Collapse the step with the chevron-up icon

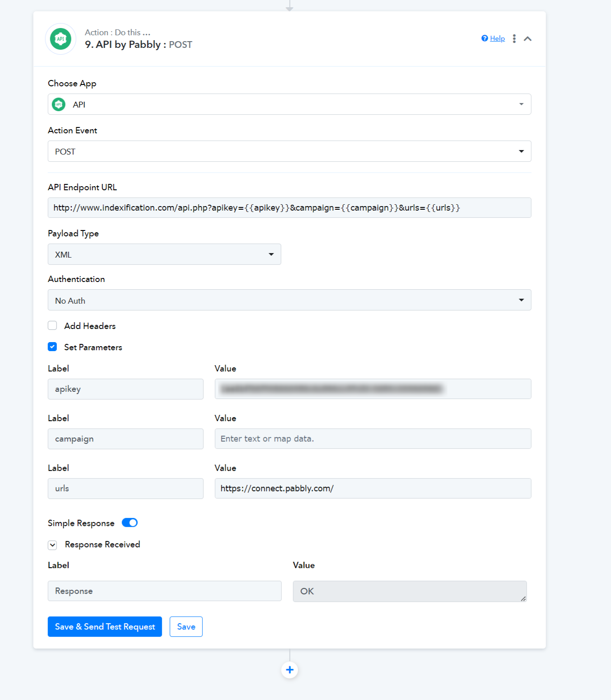point(527,39)
